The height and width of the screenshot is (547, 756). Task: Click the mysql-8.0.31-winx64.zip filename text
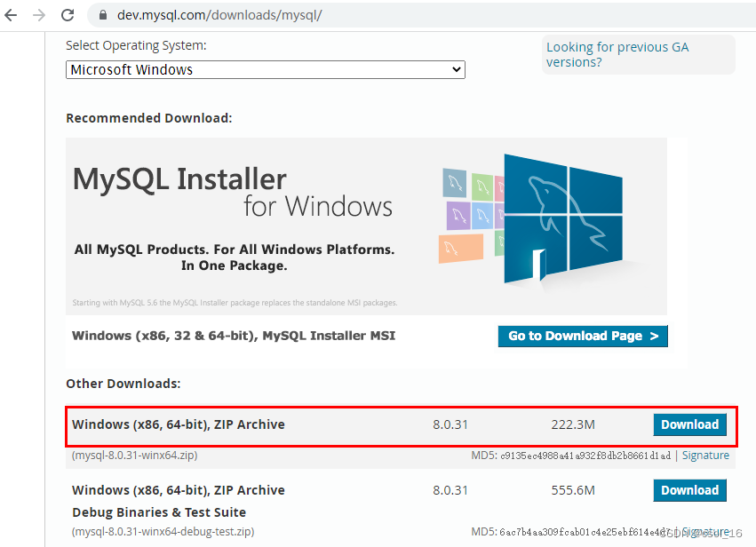coord(134,456)
